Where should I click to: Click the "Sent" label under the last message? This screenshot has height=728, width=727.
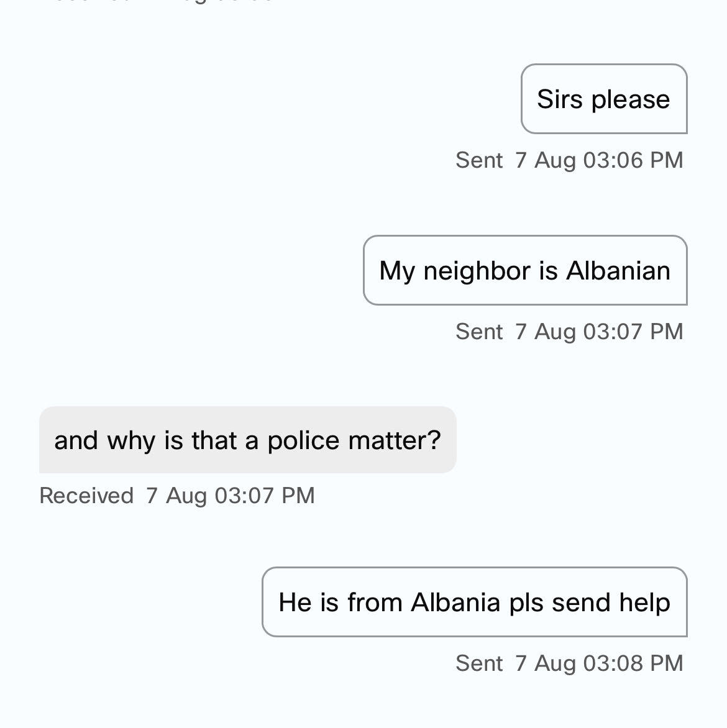coord(478,663)
